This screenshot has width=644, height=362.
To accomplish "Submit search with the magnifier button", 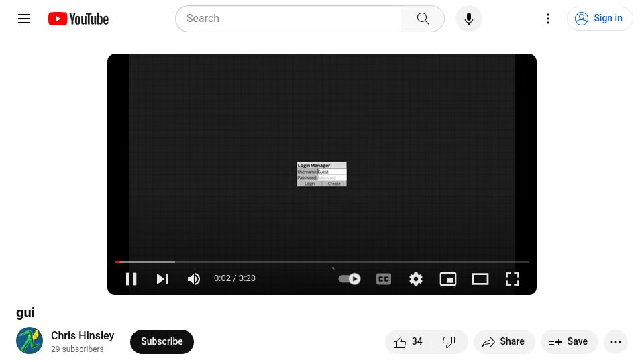I will click(423, 19).
